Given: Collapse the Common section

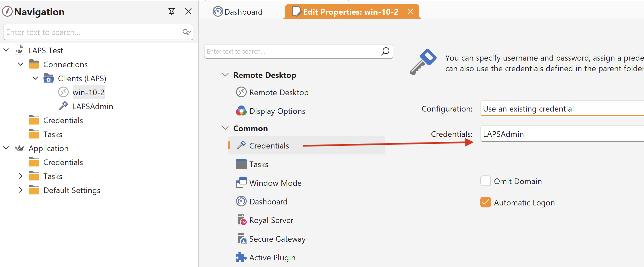Looking at the screenshot, I should [225, 128].
